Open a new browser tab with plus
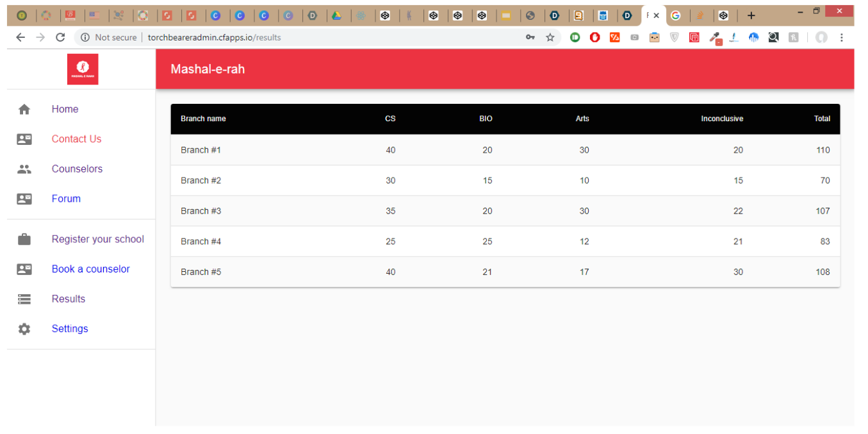The image size is (868, 434). [x=751, y=15]
